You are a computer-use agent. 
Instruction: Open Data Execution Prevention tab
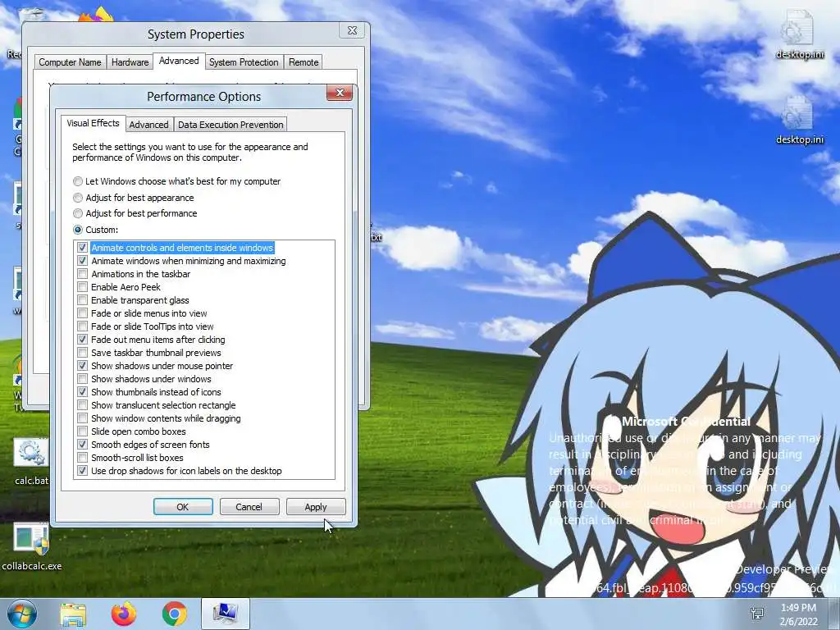pyautogui.click(x=231, y=125)
